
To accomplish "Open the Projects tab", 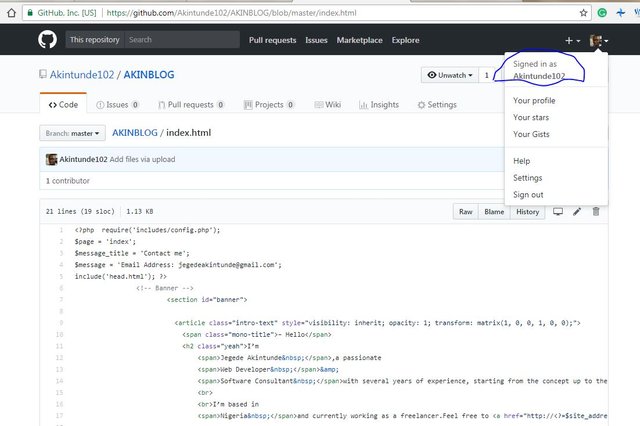I will pyautogui.click(x=269, y=105).
